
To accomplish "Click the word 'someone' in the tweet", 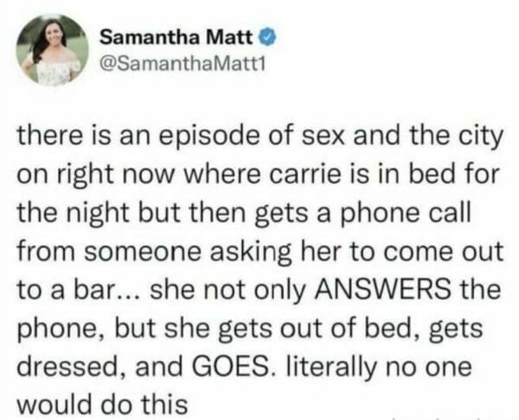I will coord(143,252).
